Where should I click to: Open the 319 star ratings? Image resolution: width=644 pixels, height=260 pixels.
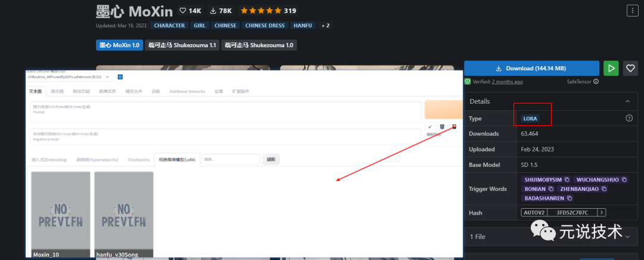(268, 11)
